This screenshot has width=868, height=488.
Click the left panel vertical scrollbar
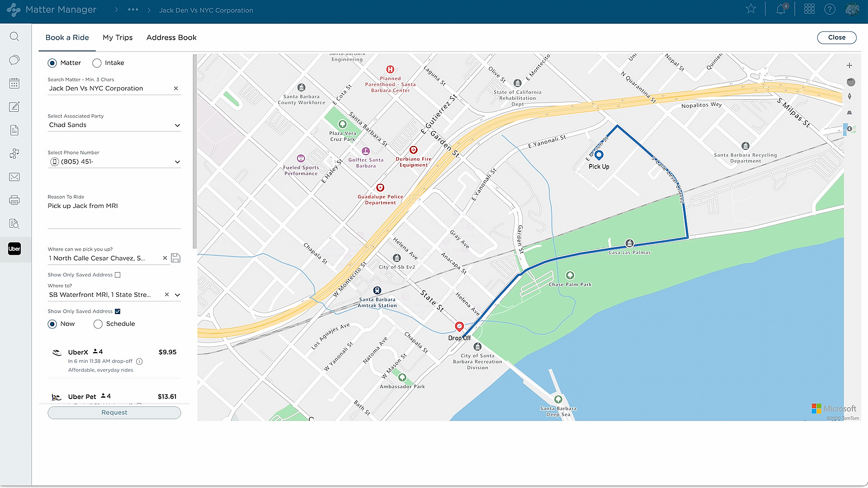click(195, 151)
